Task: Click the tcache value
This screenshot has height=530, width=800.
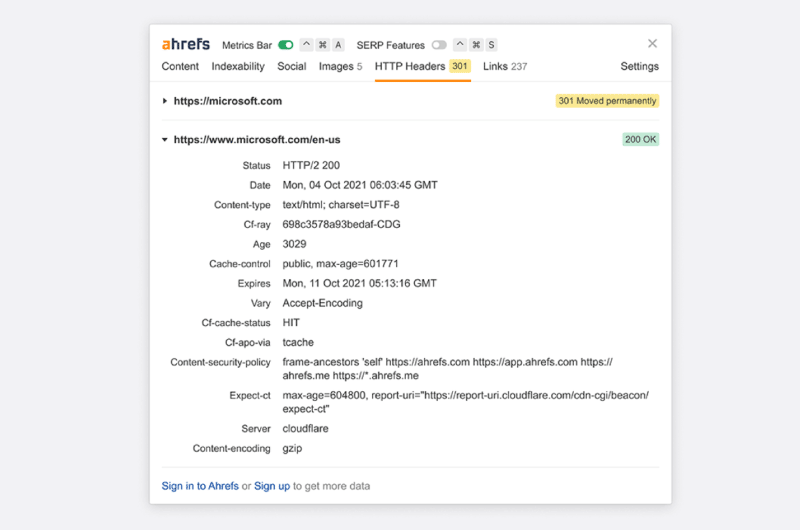Action: (x=298, y=342)
